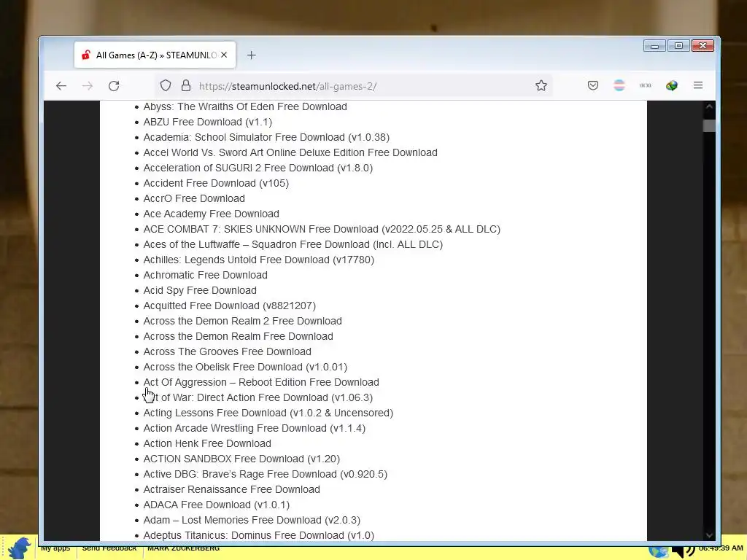747x560 pixels.
Task: Open Across The Grooves link
Action: [x=228, y=351]
